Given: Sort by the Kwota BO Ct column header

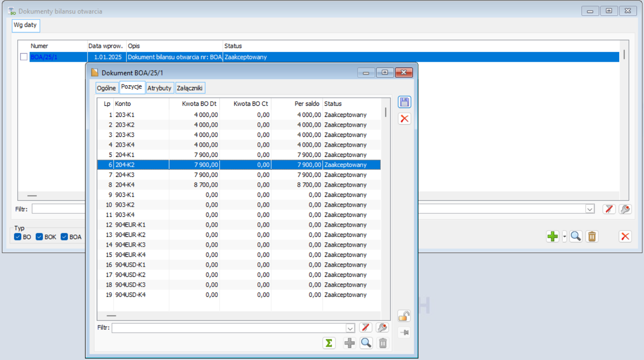Looking at the screenshot, I should tap(245, 104).
